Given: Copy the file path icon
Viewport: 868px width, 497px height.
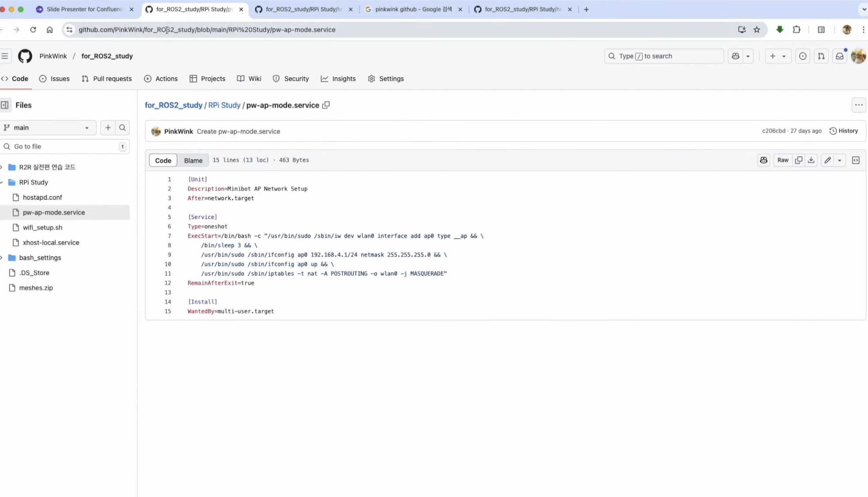Looking at the screenshot, I should [x=326, y=105].
